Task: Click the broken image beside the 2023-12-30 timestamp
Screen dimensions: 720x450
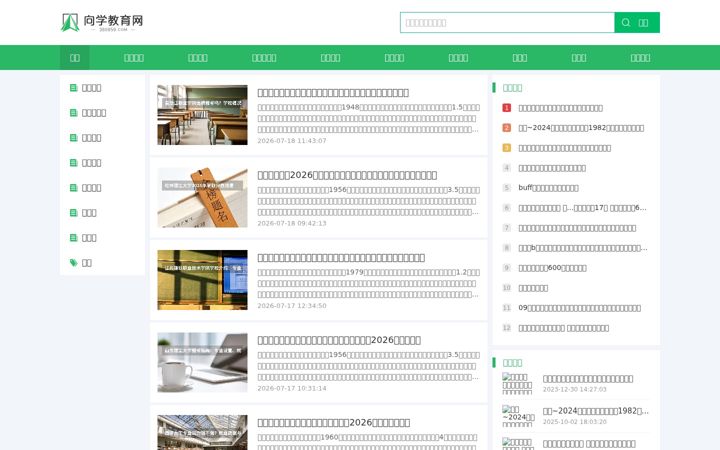Action: (518, 383)
